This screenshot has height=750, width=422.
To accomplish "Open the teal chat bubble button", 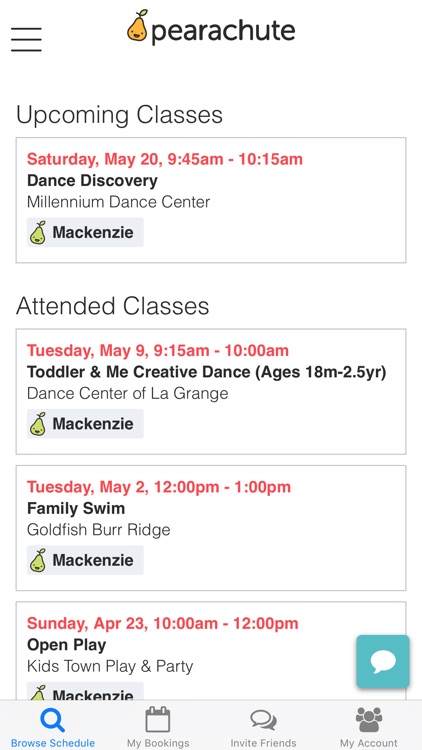I will (383, 662).
